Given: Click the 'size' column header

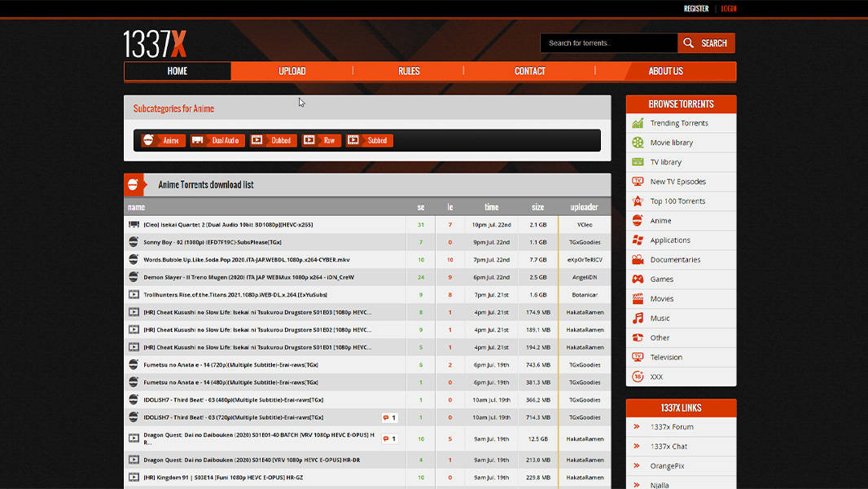Looking at the screenshot, I should pos(537,207).
